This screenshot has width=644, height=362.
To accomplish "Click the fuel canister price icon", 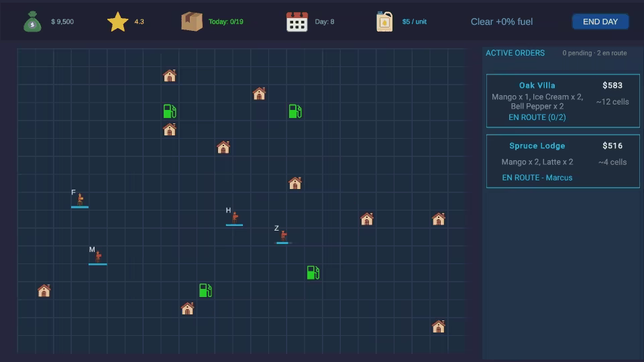I will 384,21.
